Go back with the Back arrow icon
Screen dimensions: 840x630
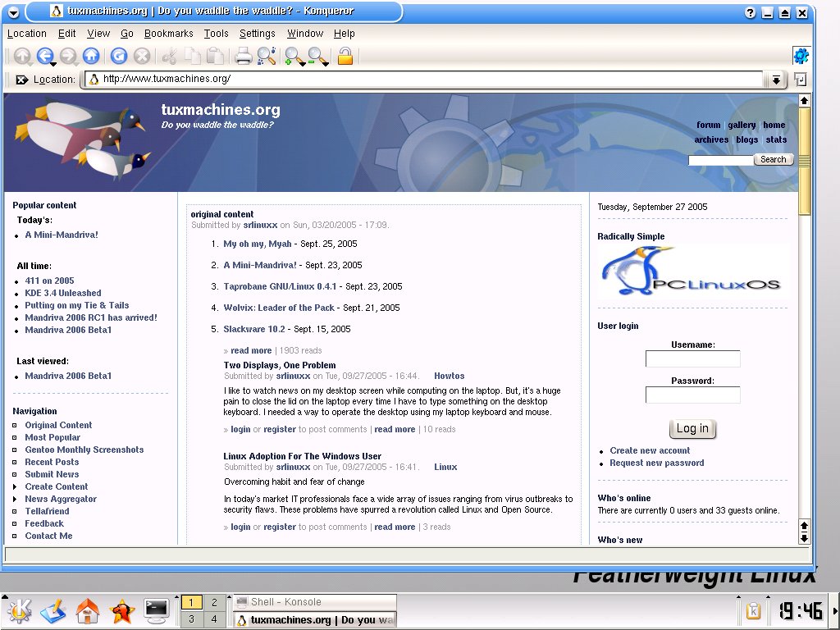click(45, 56)
